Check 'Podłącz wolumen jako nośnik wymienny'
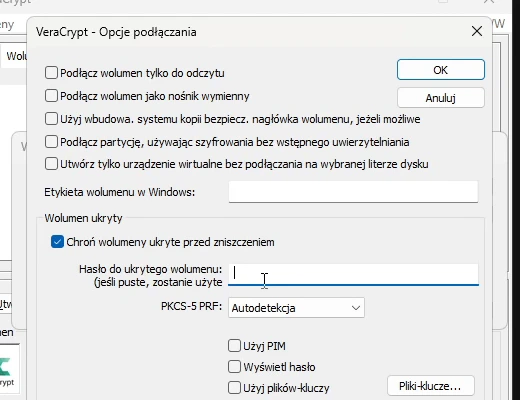This screenshot has width=520, height=400. pyautogui.click(x=51, y=96)
